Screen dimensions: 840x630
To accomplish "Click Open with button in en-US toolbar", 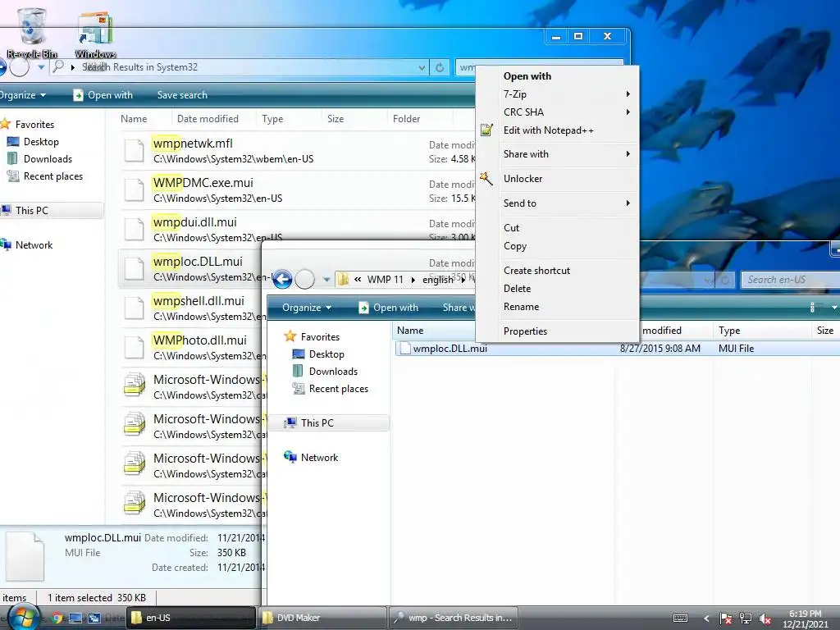I will click(x=388, y=308).
